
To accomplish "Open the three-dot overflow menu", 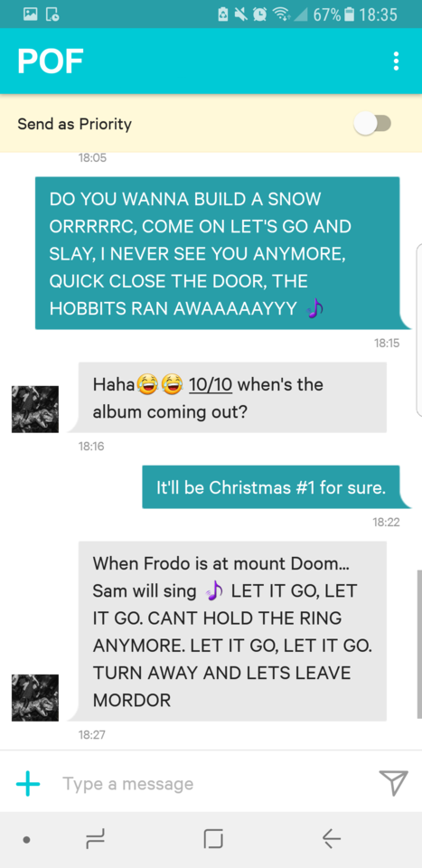I will point(396,61).
